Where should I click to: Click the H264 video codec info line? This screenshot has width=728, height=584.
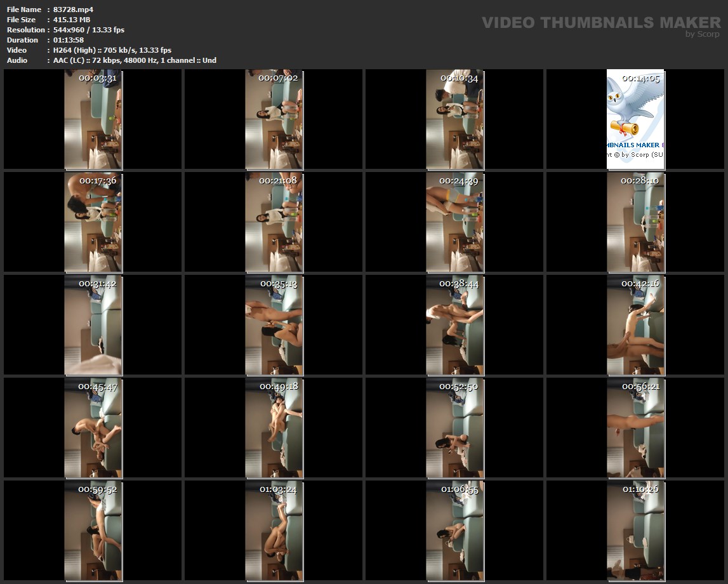[x=112, y=50]
